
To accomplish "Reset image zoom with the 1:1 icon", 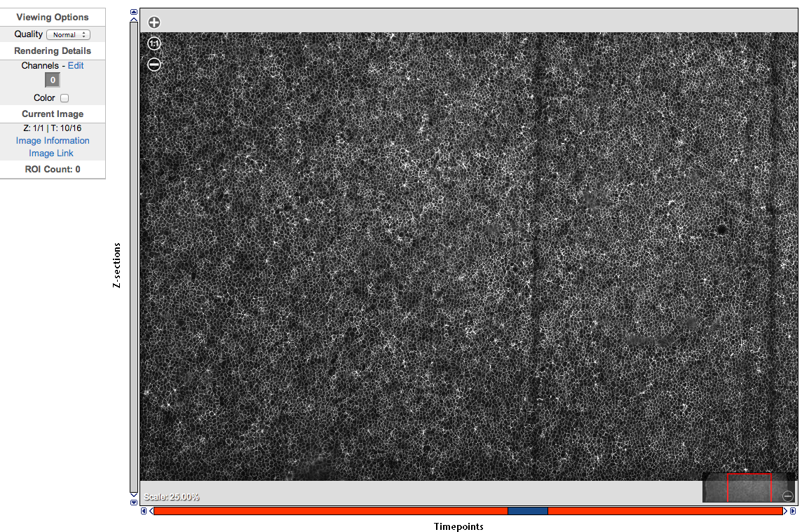I will pos(154,43).
